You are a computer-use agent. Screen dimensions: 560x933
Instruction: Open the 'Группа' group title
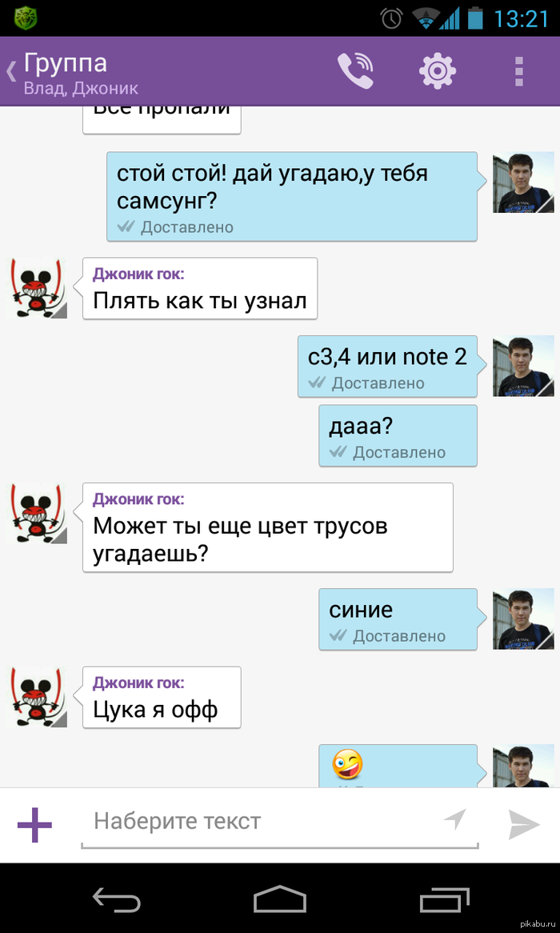point(66,63)
